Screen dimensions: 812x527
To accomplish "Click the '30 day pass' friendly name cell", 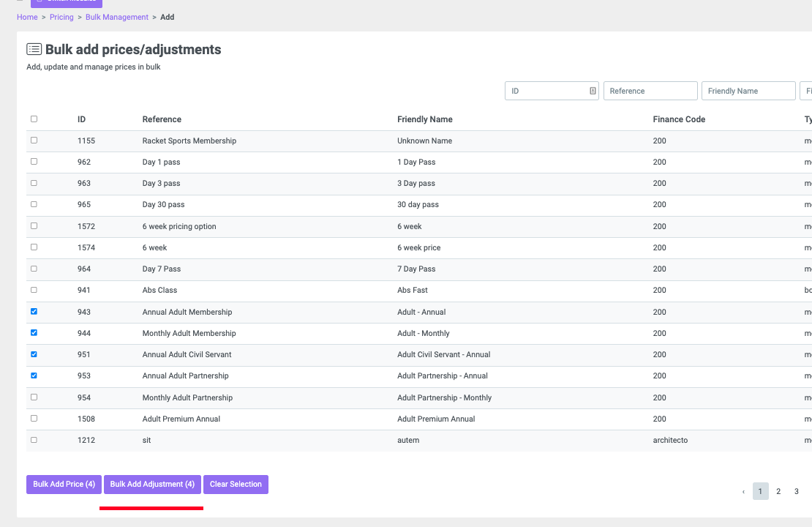I will pyautogui.click(x=418, y=204).
